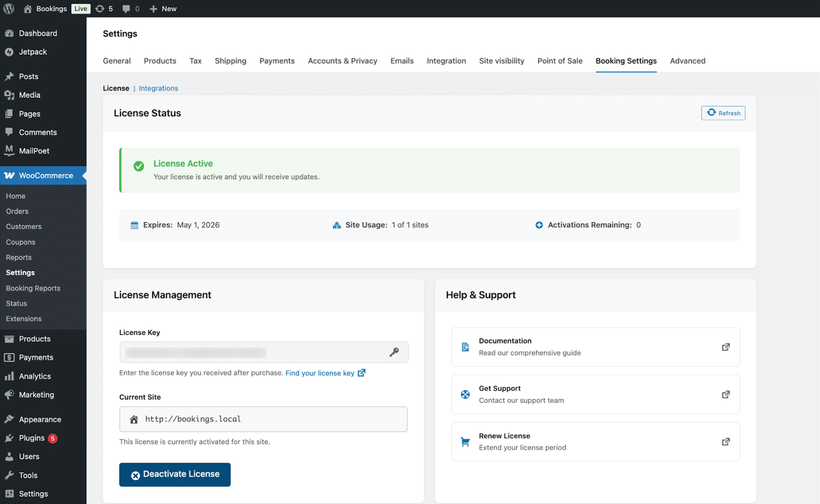The width and height of the screenshot is (820, 504).
Task: Open the Point of Sale tab
Action: point(560,61)
